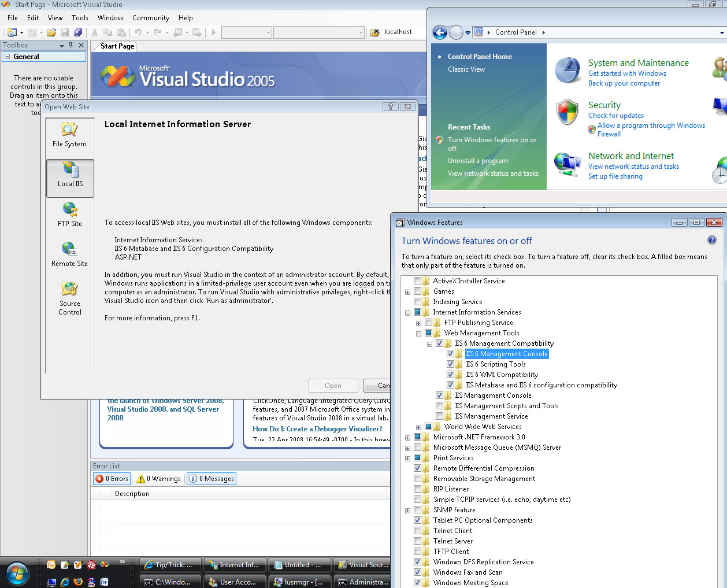Click the Cut scissors toolbar icon
Screen dimensions: 727x588
(x=94, y=32)
